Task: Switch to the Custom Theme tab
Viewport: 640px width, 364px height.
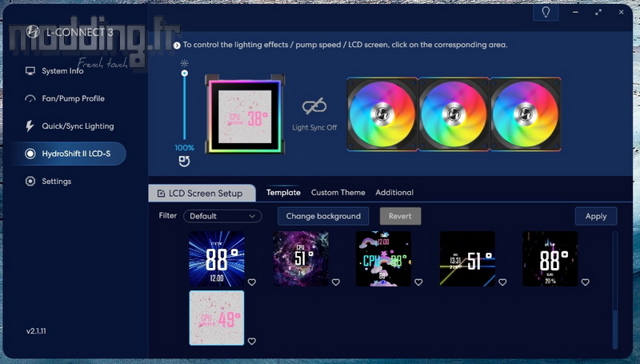Action: (338, 193)
